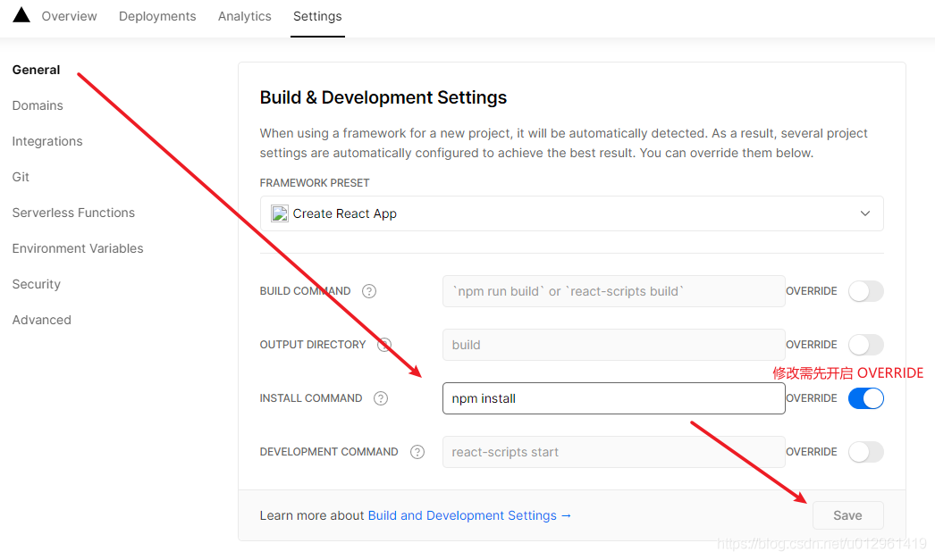The height and width of the screenshot is (560, 935).
Task: Click the OVERRIDE label beside Install Command
Action: point(812,398)
